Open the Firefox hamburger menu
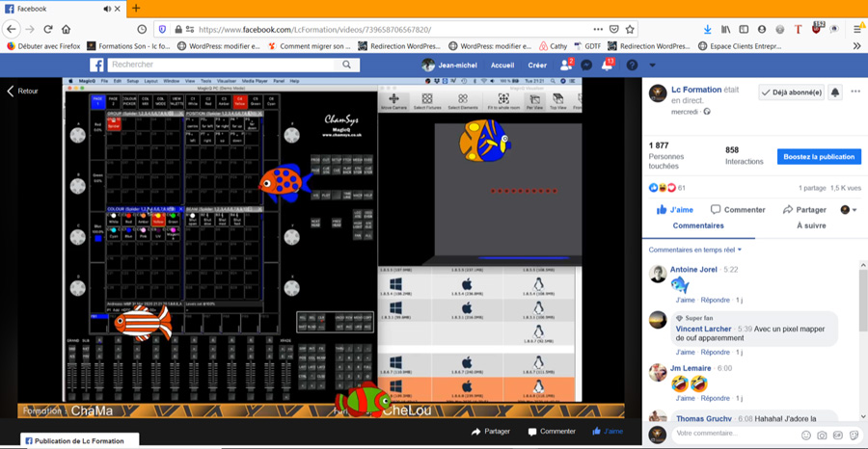The height and width of the screenshot is (449, 868). (x=856, y=29)
